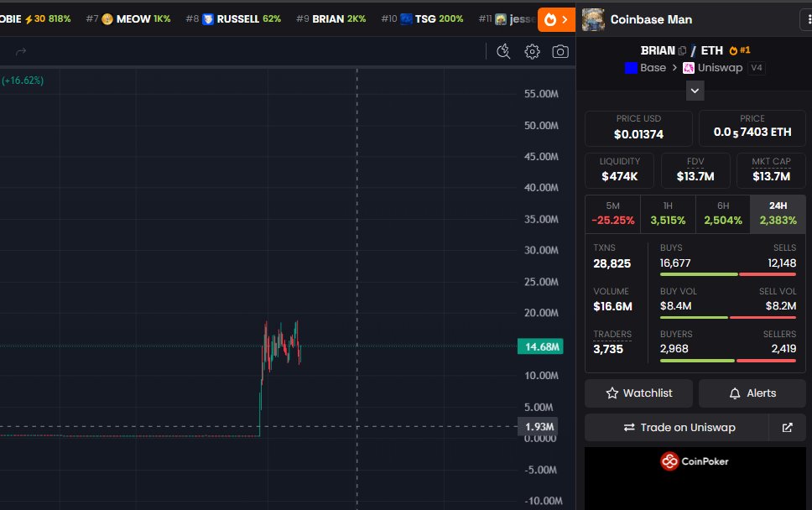Click the 1.93M crosshair price label
812x510 pixels.
point(538,427)
